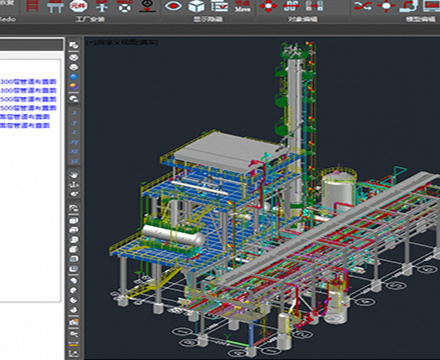Open the second 300层管道布置图 link

coord(28,90)
